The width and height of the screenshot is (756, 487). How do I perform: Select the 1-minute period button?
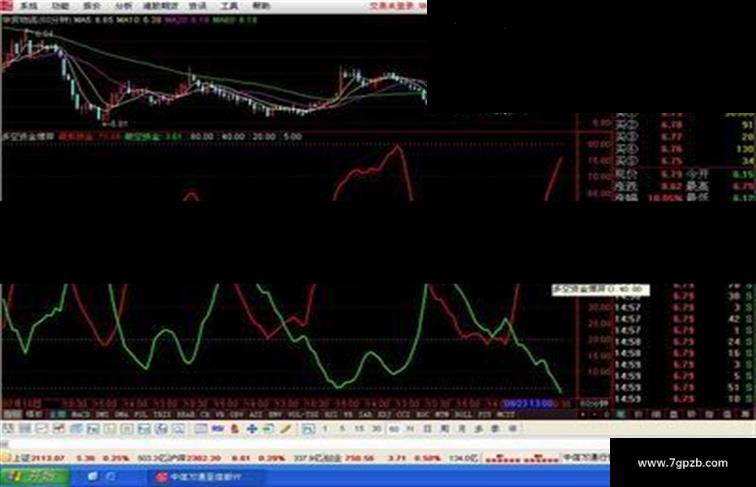click(x=325, y=429)
